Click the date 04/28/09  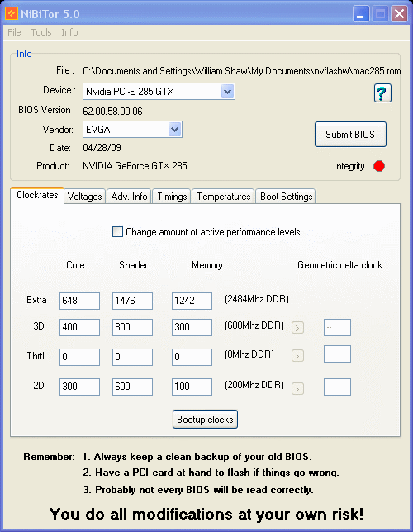pyautogui.click(x=102, y=148)
